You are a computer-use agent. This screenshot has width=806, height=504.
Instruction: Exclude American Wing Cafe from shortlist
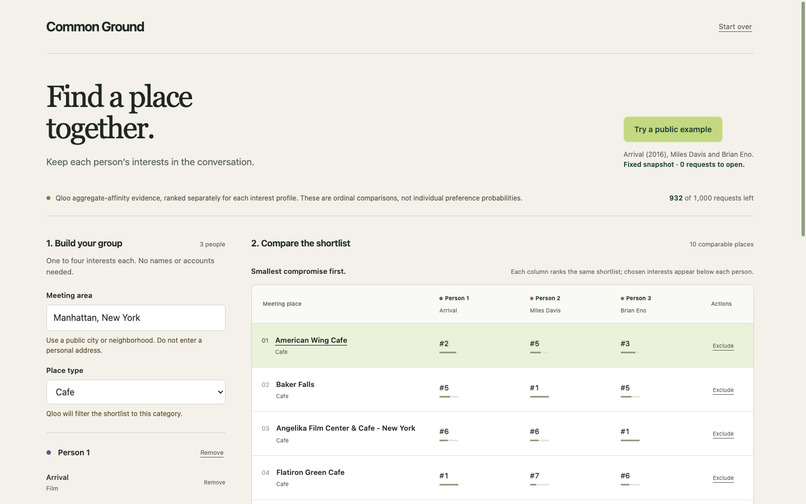pyautogui.click(x=723, y=346)
